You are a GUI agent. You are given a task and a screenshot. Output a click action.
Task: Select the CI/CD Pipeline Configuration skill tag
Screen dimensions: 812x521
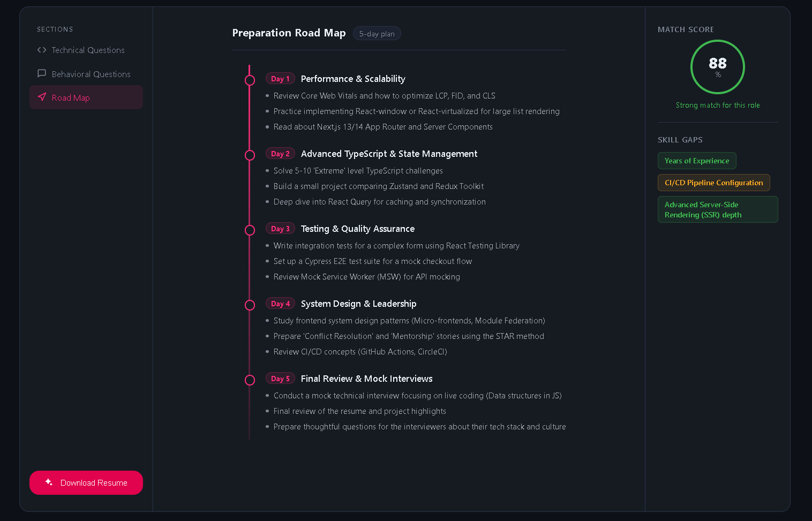[714, 183]
